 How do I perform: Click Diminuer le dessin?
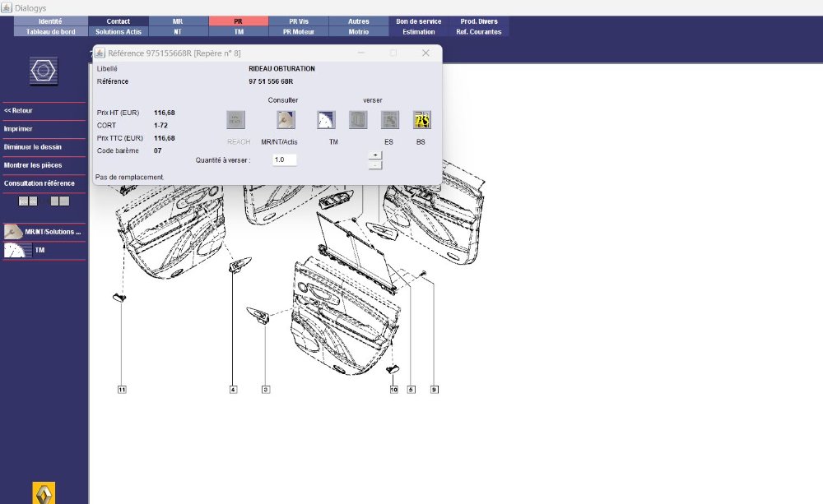tap(33, 146)
